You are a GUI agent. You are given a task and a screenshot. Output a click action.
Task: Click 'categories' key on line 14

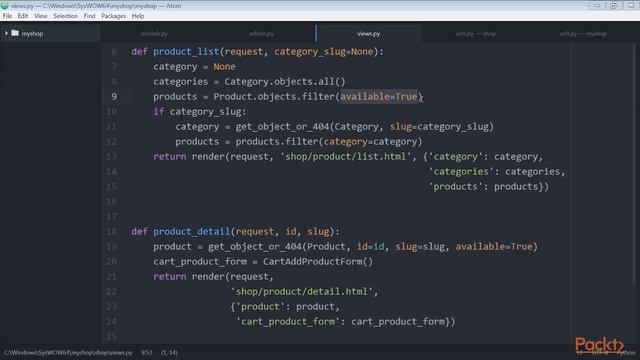[461, 172]
